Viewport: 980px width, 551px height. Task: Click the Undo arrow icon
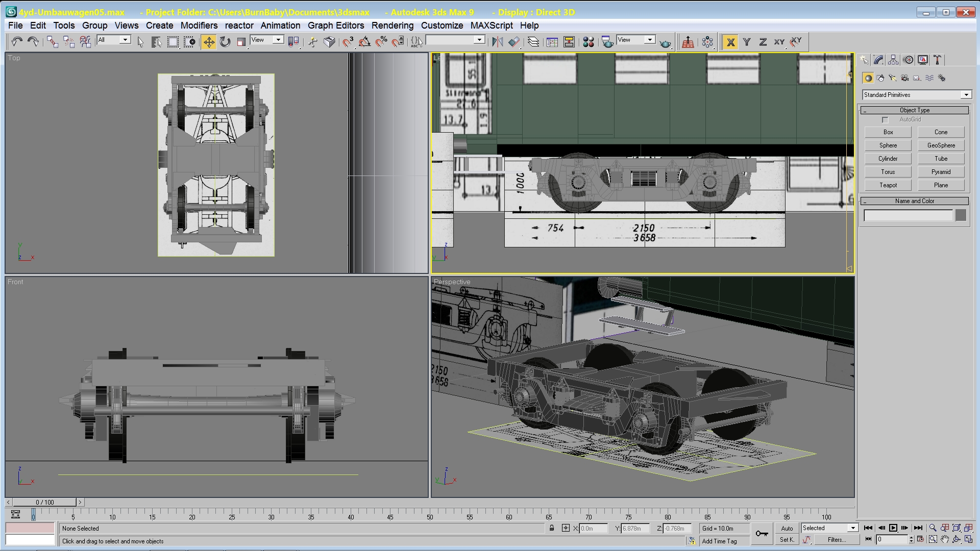coord(17,42)
